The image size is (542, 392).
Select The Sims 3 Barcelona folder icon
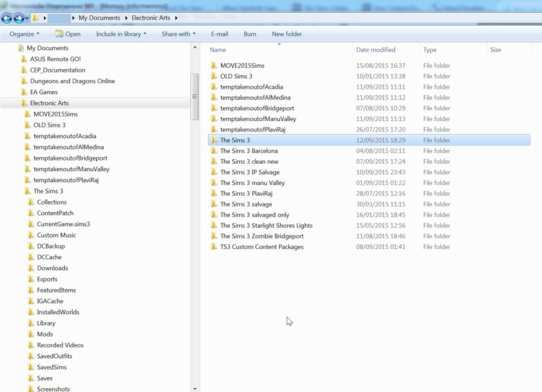[214, 150]
